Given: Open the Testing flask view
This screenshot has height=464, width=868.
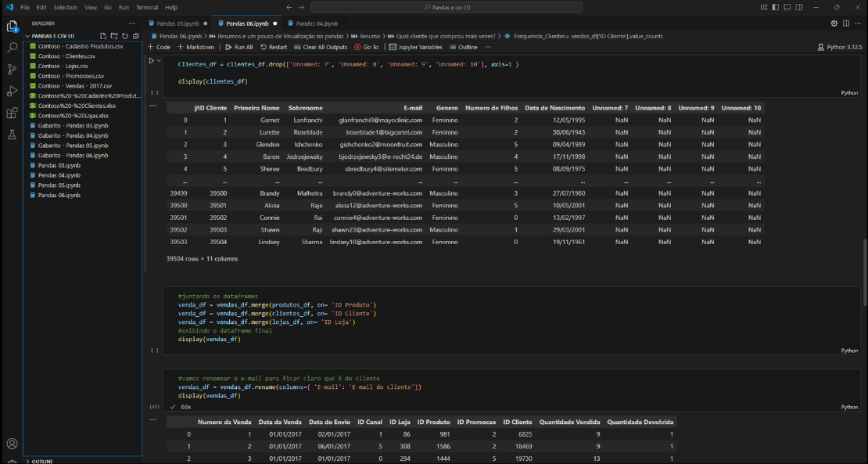Looking at the screenshot, I should [x=12, y=135].
